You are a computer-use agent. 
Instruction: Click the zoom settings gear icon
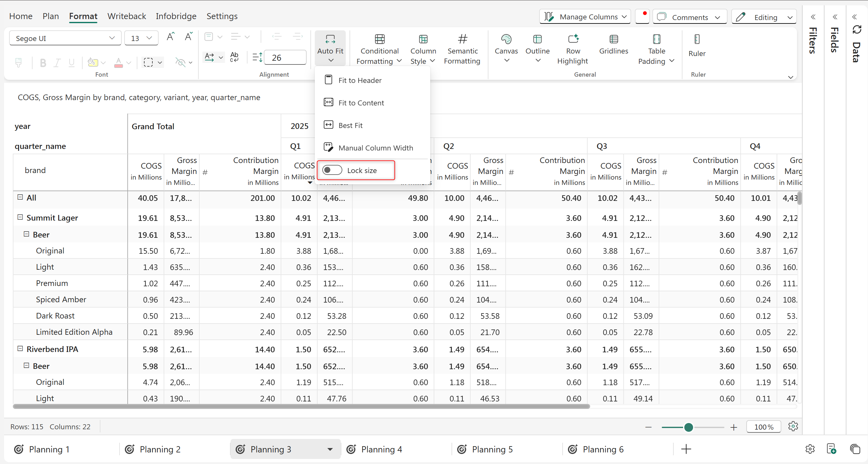793,426
